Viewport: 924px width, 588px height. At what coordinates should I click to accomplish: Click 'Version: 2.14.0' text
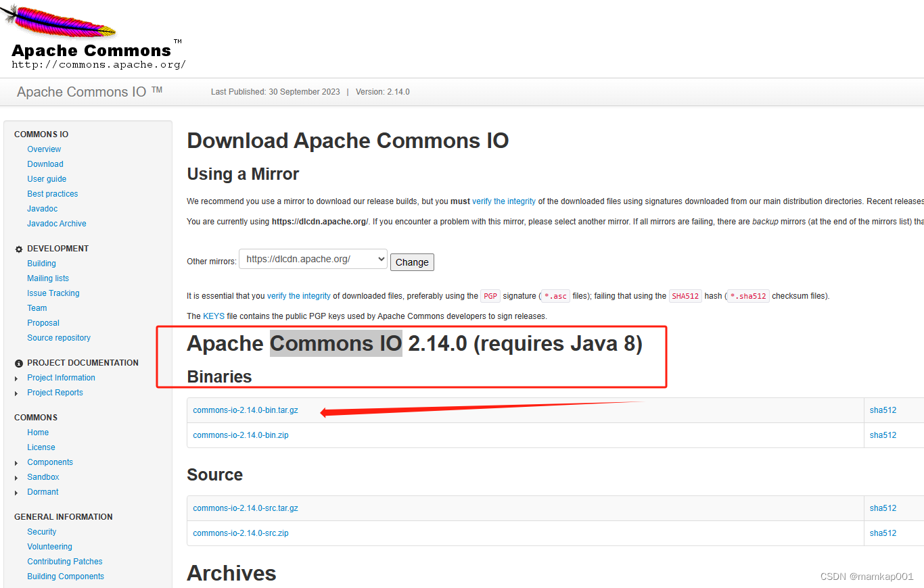pyautogui.click(x=383, y=92)
